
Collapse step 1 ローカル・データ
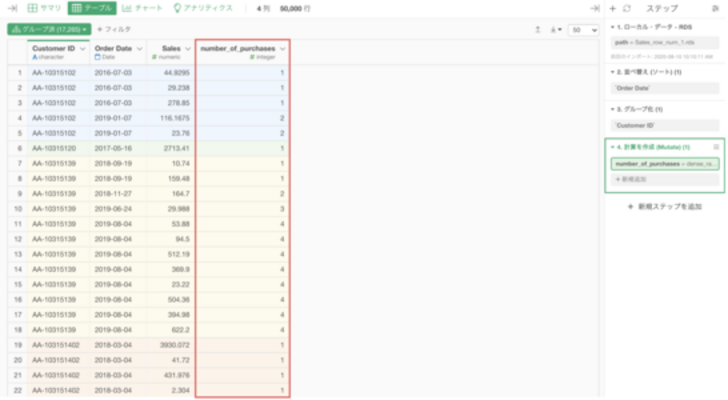tap(611, 24)
